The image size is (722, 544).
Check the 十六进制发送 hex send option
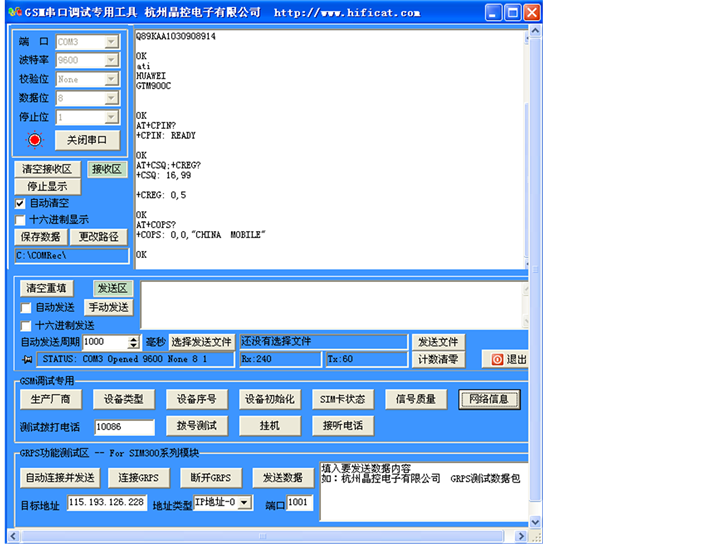point(27,325)
